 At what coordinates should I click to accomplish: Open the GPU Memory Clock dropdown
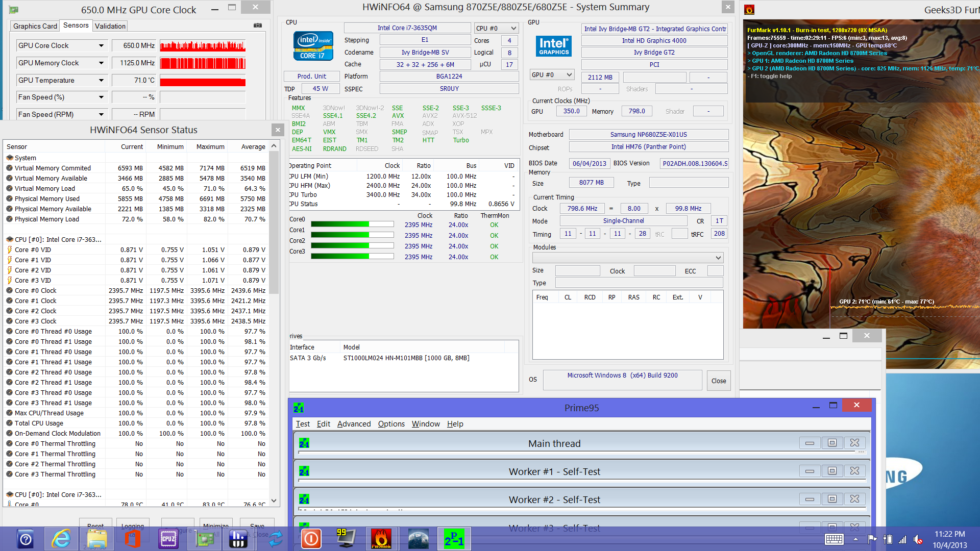pyautogui.click(x=101, y=63)
